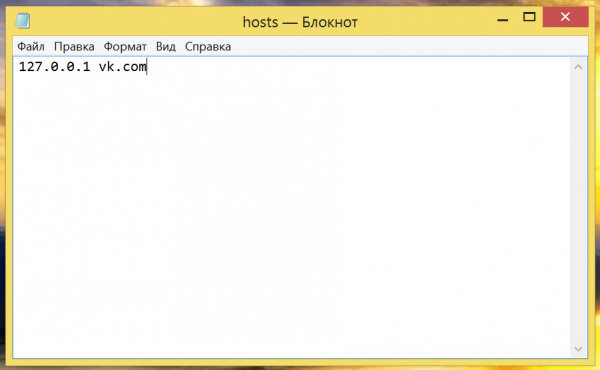Open the Правка menu
This screenshot has height=370, width=600.
click(x=74, y=47)
